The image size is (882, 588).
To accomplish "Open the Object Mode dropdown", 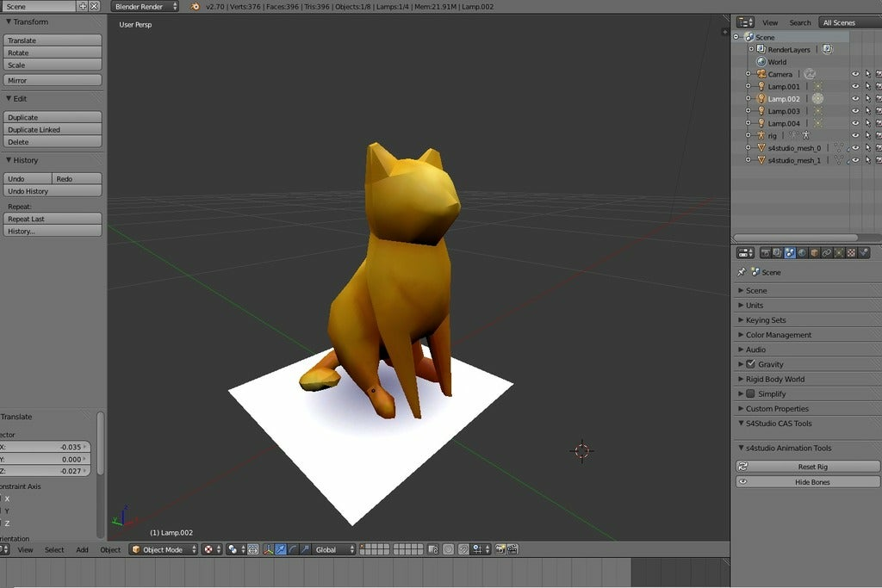I will click(164, 549).
